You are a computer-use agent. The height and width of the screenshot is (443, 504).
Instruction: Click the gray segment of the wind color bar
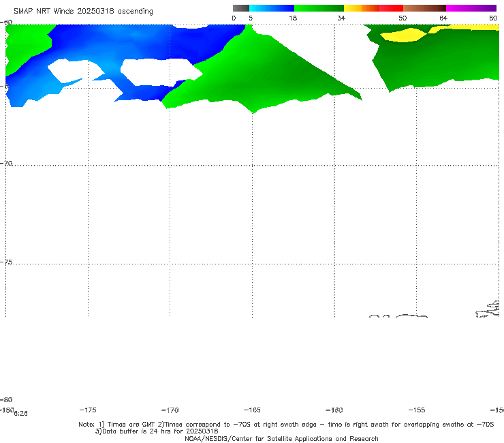(x=241, y=8)
